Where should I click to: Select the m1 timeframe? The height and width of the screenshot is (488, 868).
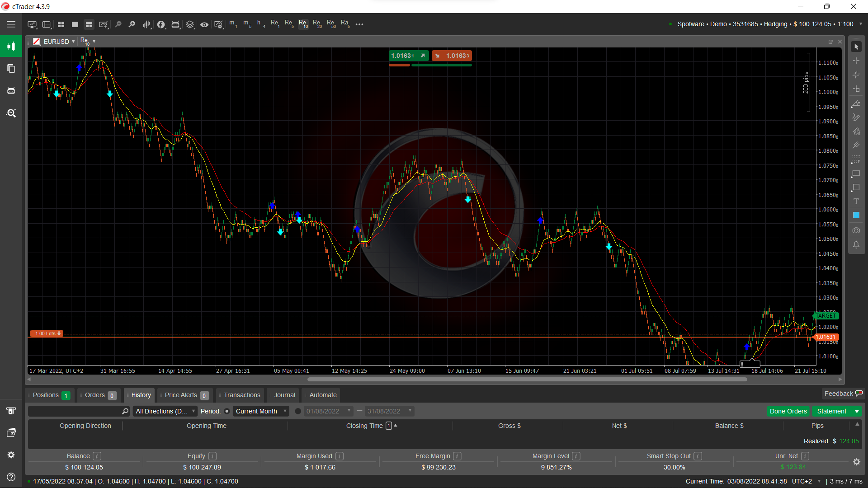(233, 24)
